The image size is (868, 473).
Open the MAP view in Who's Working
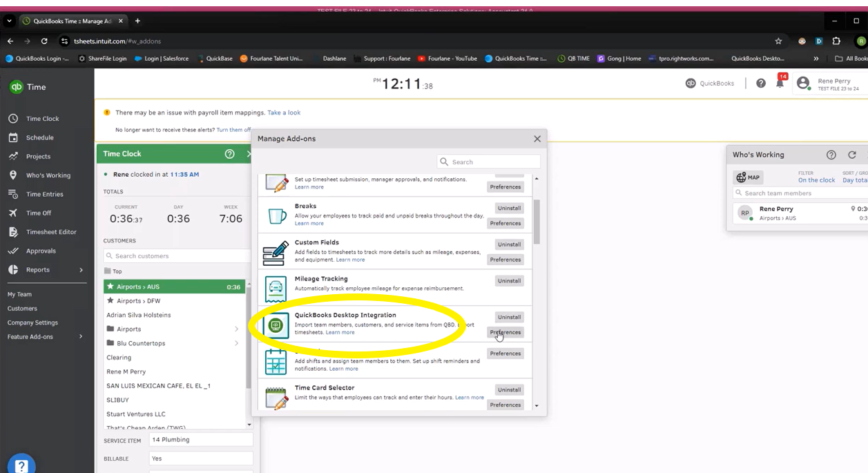coord(748,177)
